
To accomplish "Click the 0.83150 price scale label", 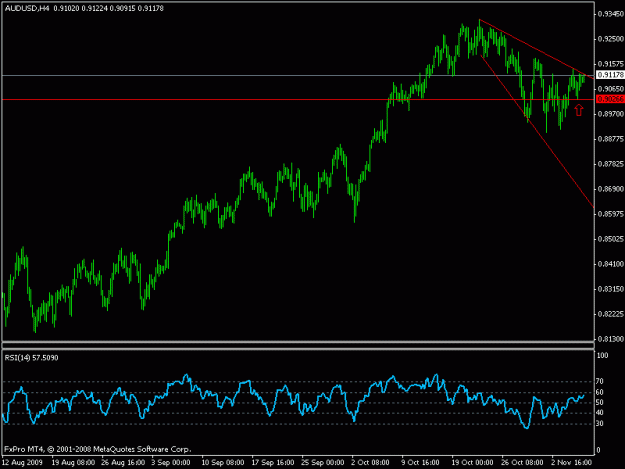I will [610, 289].
